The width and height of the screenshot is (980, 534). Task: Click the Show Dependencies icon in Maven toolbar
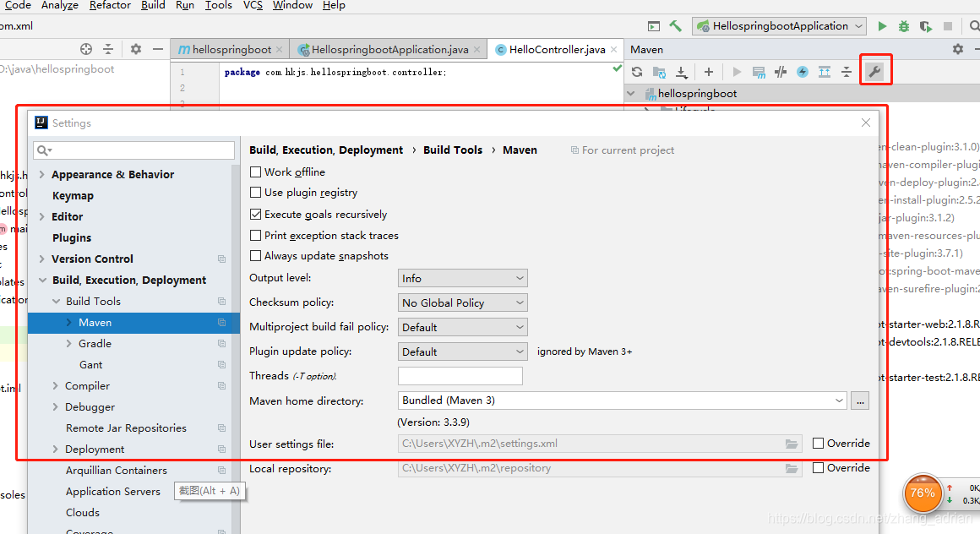tap(825, 72)
